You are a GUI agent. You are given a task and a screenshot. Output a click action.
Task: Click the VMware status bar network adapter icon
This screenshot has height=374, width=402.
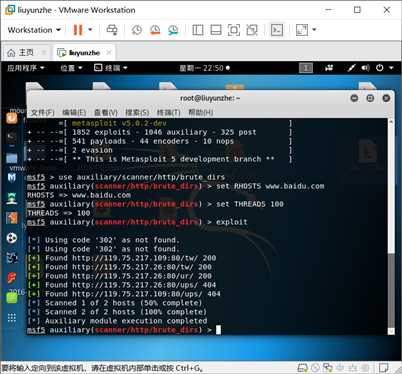pos(328,368)
